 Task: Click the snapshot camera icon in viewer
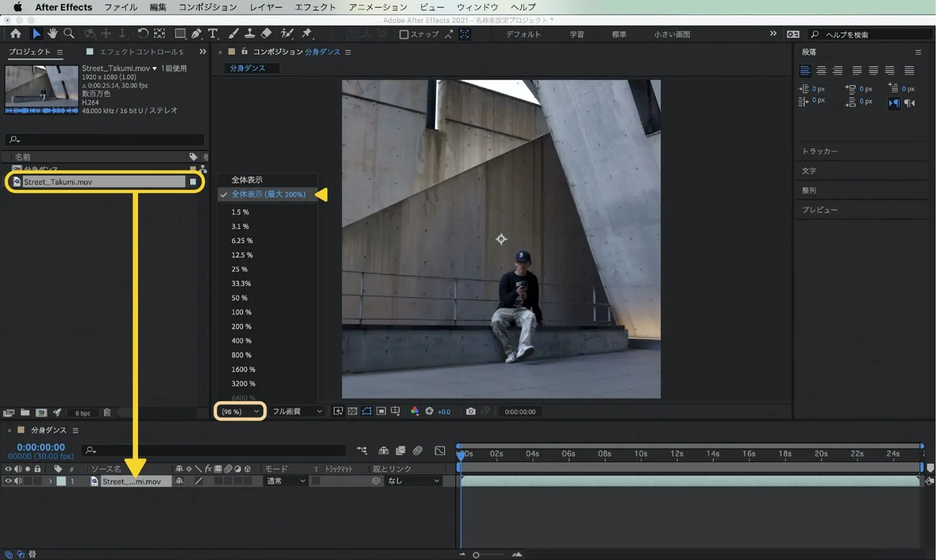click(x=470, y=411)
